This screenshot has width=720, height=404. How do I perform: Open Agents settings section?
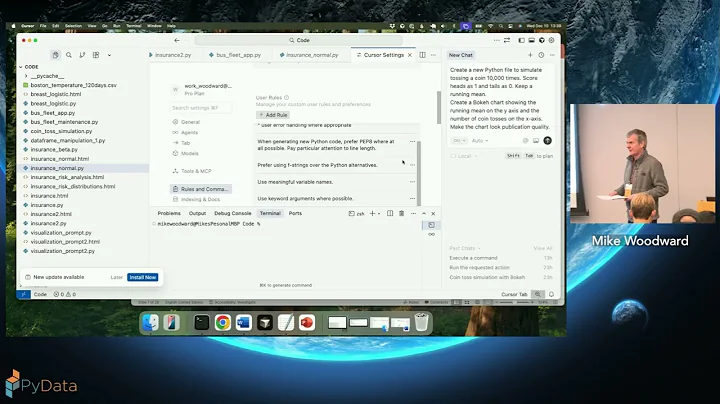point(189,133)
